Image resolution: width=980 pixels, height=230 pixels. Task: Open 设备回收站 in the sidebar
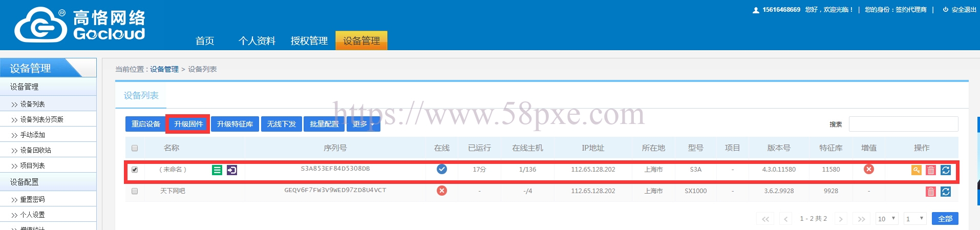tap(36, 150)
